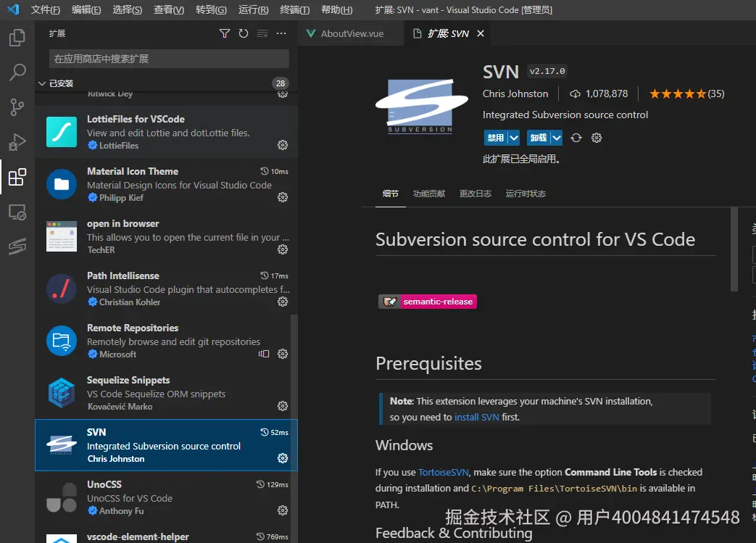Filter extensions with the funnel icon
The image size is (756, 543).
tap(225, 33)
